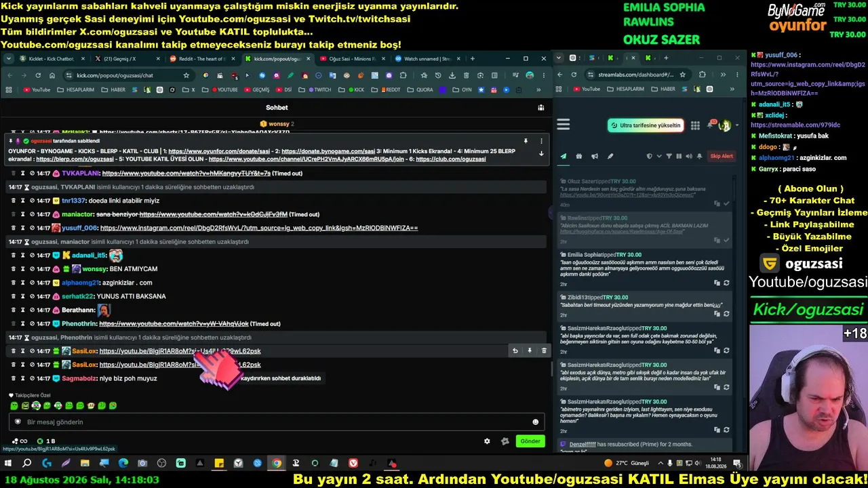The image size is (868, 488).
Task: Open the emoji picker in message box
Action: tap(535, 422)
